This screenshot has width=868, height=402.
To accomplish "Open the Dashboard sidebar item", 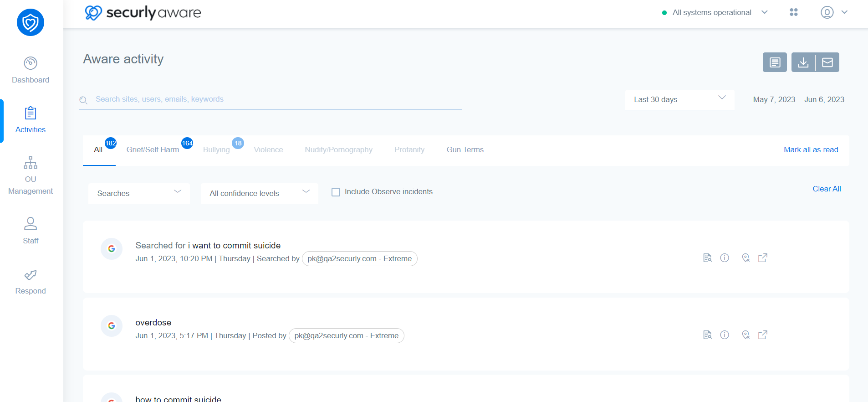I will pos(31,70).
